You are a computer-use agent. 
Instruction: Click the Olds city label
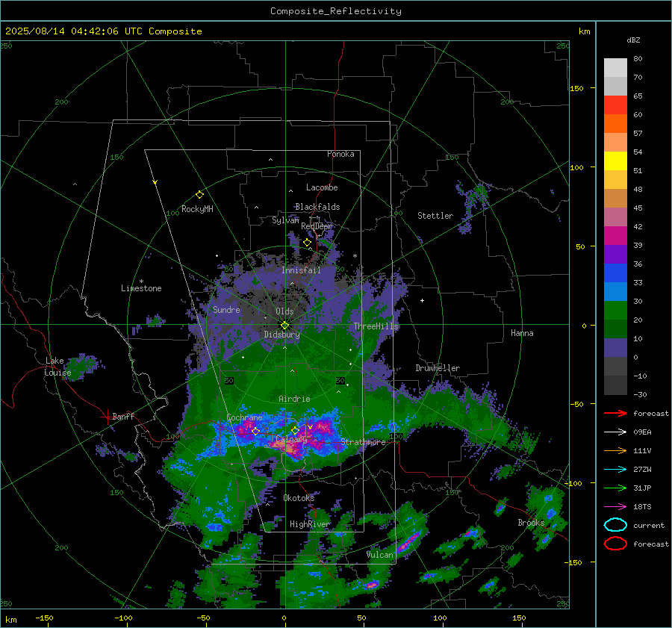(284, 311)
